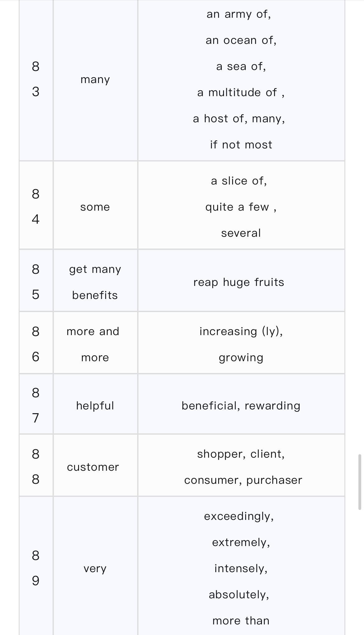This screenshot has height=635, width=364.
Task: Tap 'absolutely,' synonym
Action: [x=239, y=595]
